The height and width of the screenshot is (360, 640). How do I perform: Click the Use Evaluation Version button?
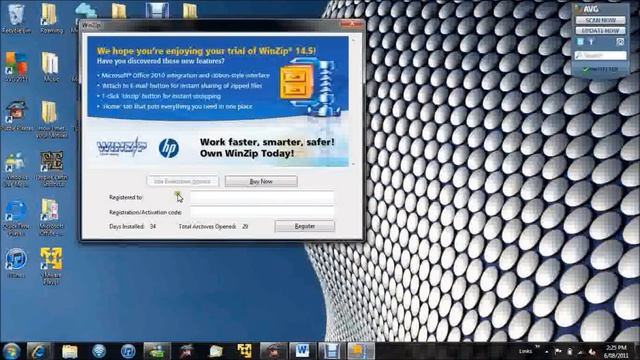(182, 181)
